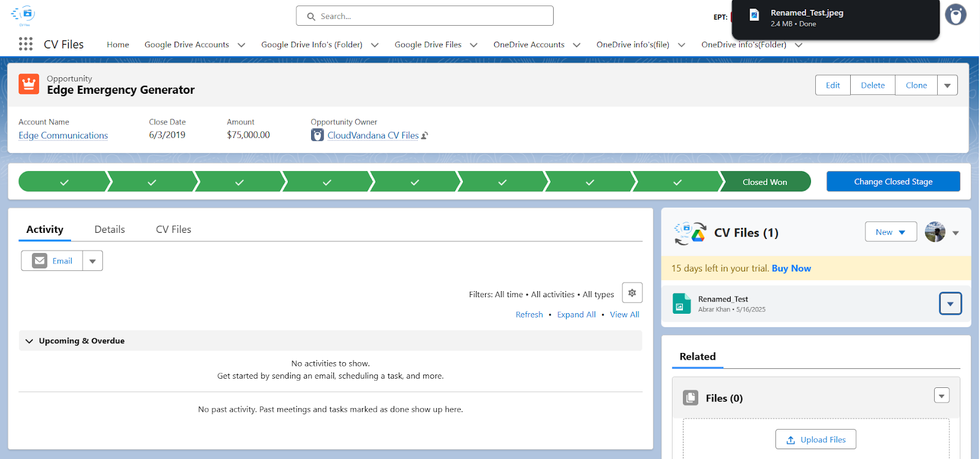Open Google Drive Accounts nav item
Screen dimensions: 980x459
point(187,45)
